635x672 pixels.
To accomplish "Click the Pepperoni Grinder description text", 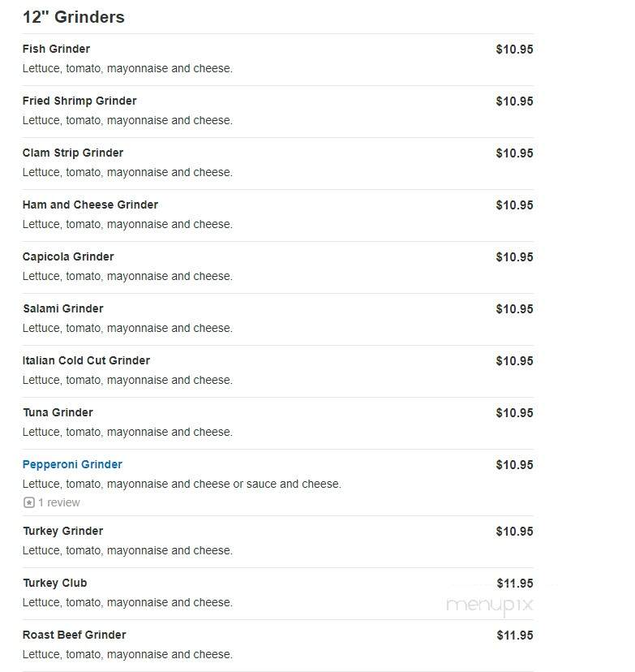I will [182, 484].
